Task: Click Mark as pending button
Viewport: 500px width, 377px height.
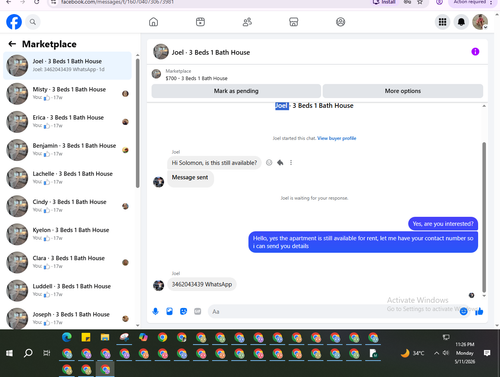Action: point(236,91)
